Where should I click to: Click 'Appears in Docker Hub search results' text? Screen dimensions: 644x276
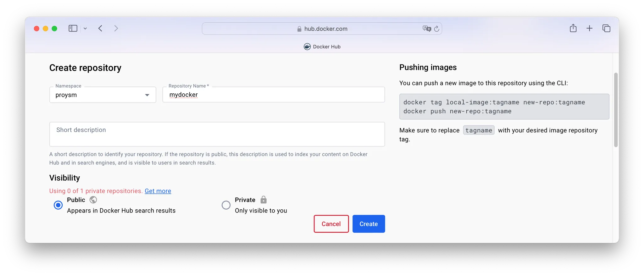pyautogui.click(x=121, y=211)
